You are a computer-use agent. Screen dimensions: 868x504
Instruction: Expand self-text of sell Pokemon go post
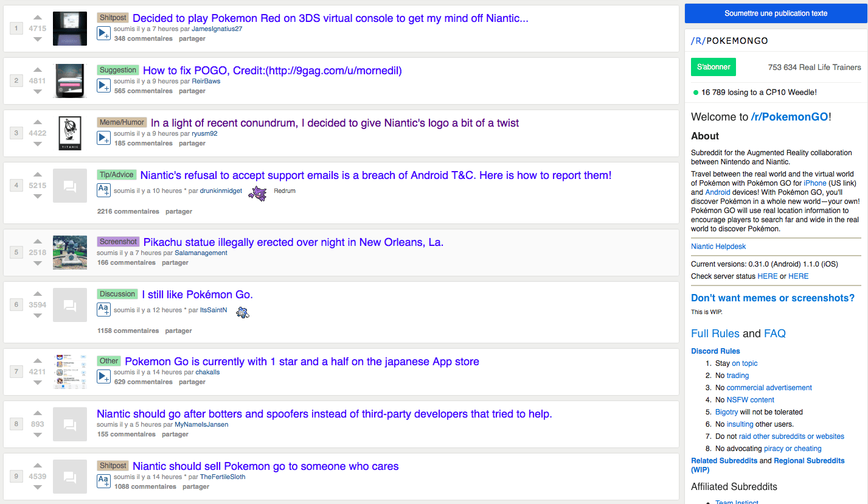(x=103, y=481)
